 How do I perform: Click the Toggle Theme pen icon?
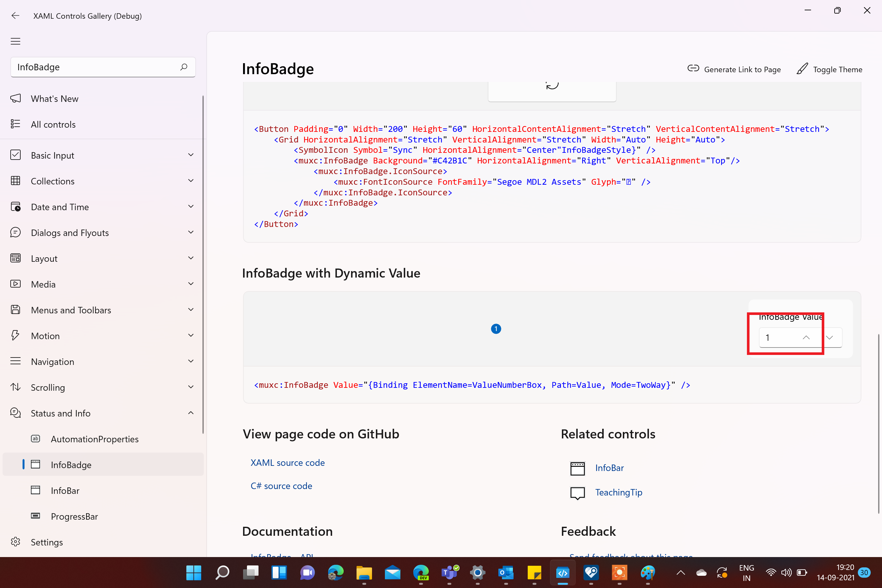(802, 69)
